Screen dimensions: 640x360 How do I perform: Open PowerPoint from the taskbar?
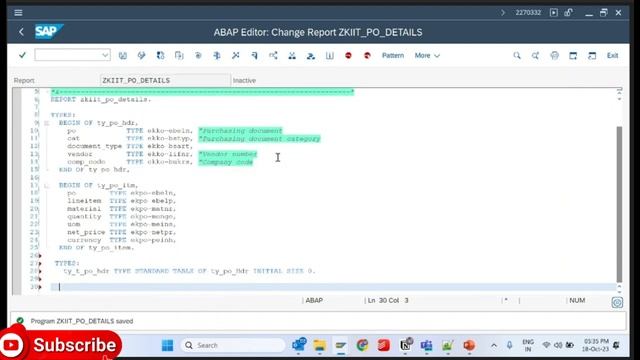click(x=469, y=345)
